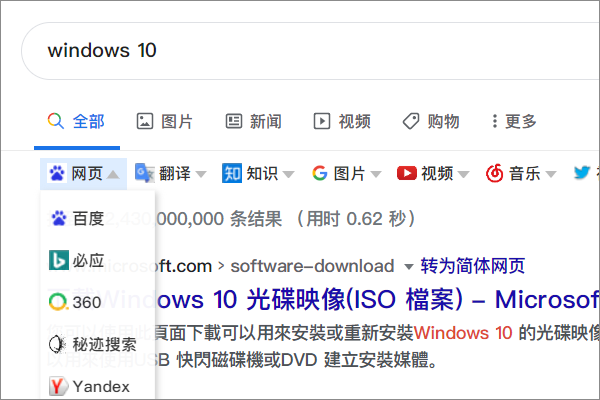The height and width of the screenshot is (400, 600).
Task: Expand the arrow after software-download URL
Action: coord(409,267)
